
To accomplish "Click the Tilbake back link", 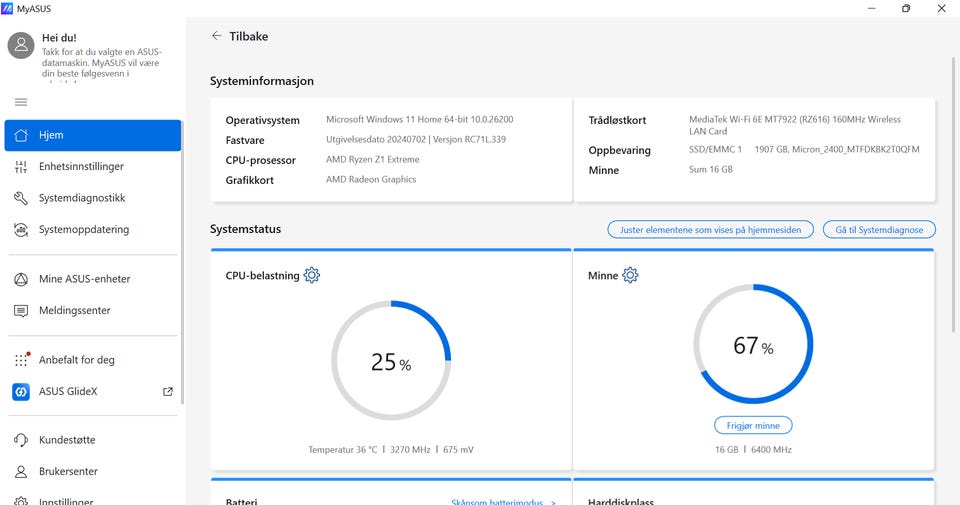I will [249, 36].
